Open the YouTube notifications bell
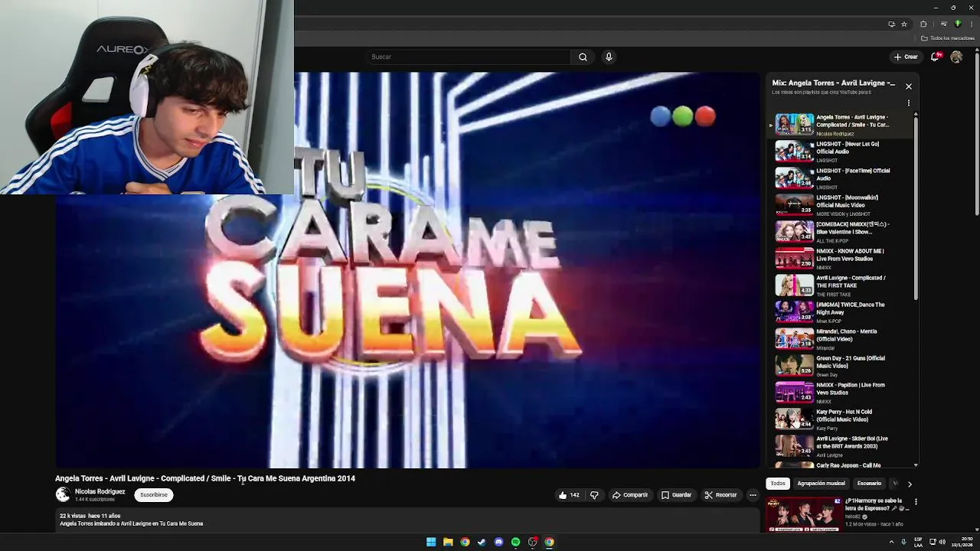The height and width of the screenshot is (551, 980). coord(935,57)
